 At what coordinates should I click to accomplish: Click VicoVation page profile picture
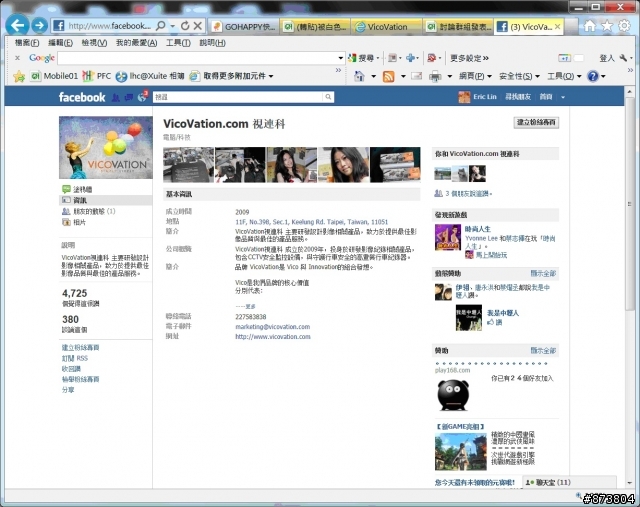click(106, 147)
